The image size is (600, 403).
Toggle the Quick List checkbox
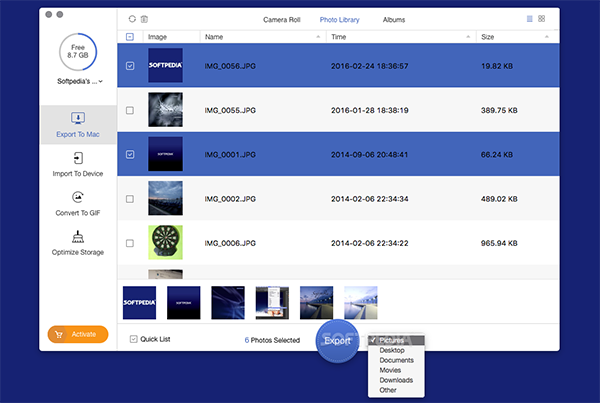click(134, 340)
